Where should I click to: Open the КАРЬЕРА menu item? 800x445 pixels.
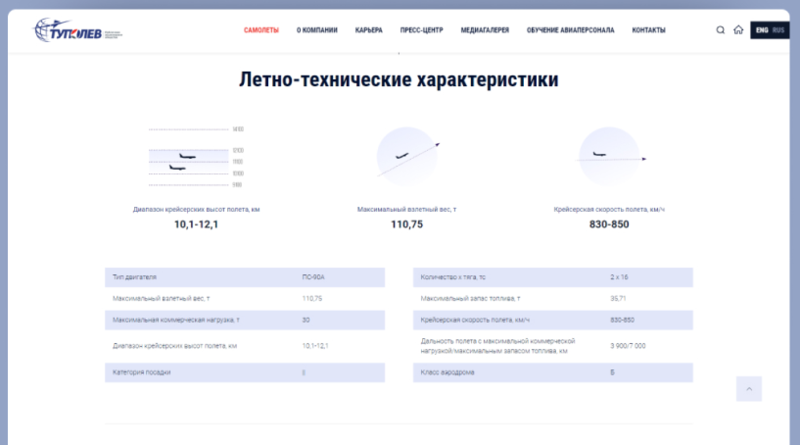369,30
